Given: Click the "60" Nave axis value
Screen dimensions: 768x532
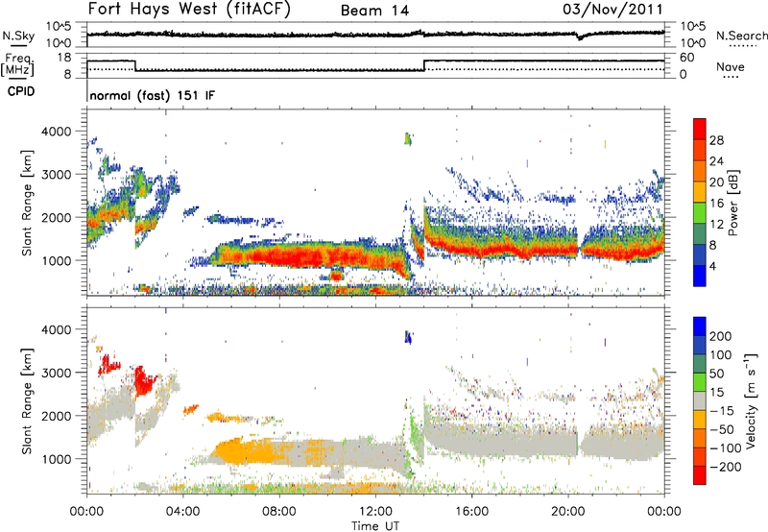Looking at the screenshot, I should (x=686, y=58).
